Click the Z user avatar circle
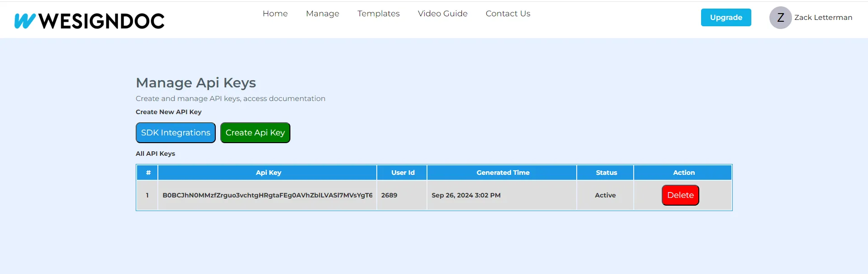868x274 pixels. click(780, 18)
